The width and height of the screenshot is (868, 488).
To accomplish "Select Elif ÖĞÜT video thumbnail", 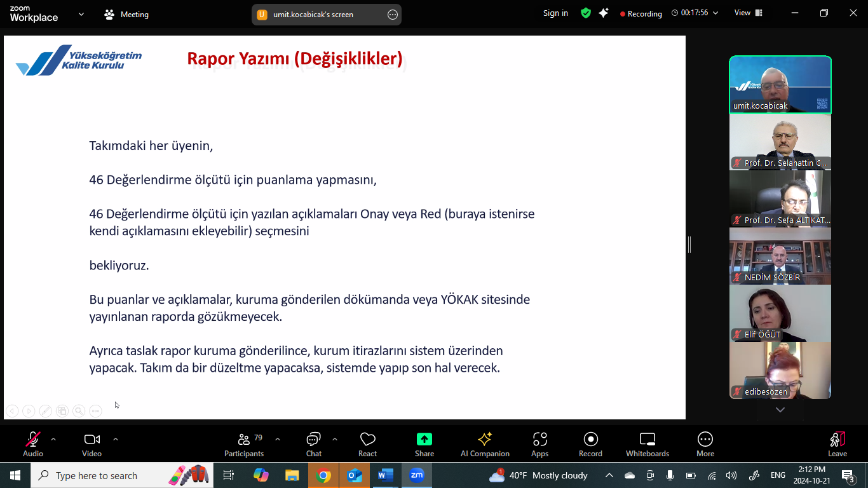I will (780, 313).
